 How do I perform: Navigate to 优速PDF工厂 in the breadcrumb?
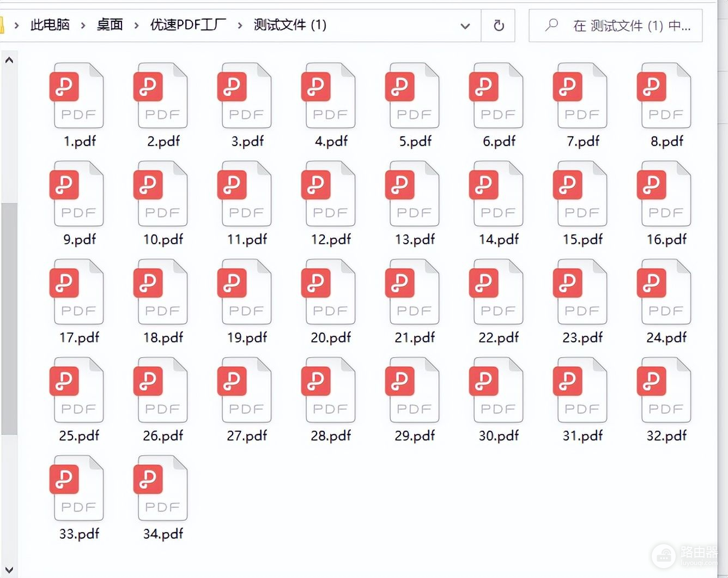pos(188,25)
